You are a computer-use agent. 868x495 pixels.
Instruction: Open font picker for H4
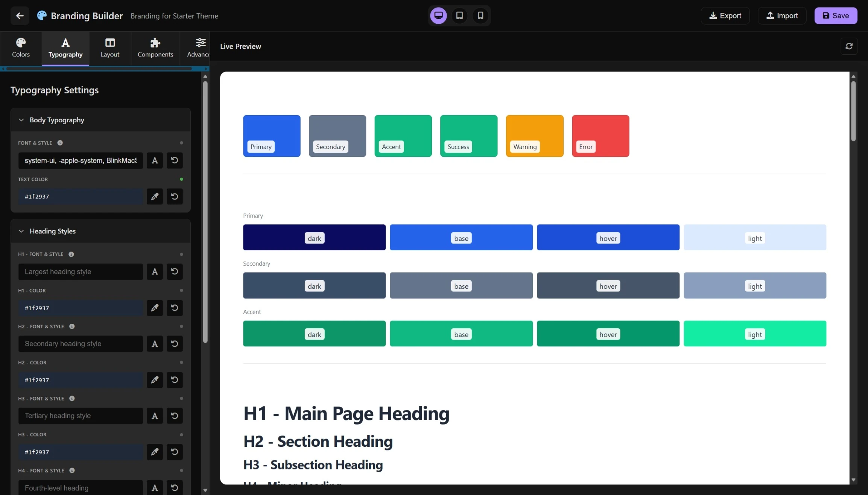tap(155, 487)
